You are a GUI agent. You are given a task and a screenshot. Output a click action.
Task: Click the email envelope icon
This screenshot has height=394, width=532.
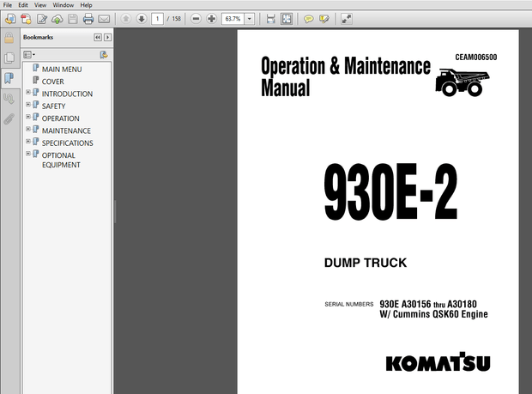coord(104,18)
